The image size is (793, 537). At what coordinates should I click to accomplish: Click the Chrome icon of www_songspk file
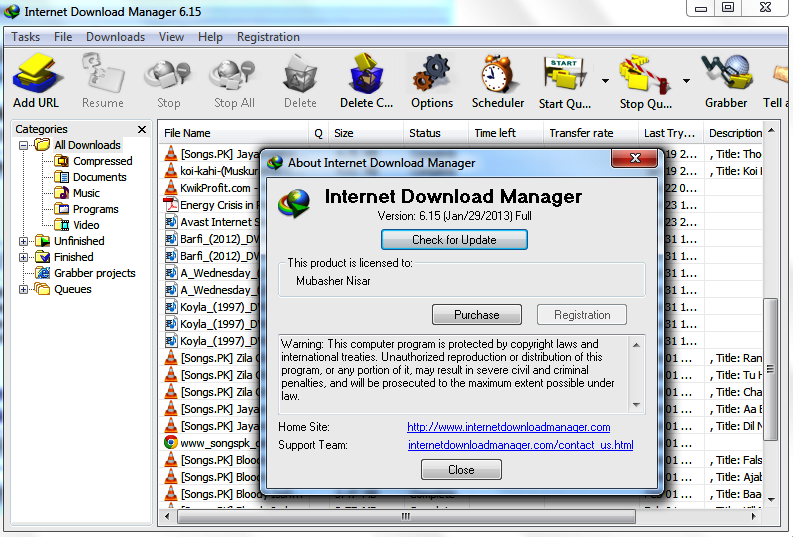171,442
